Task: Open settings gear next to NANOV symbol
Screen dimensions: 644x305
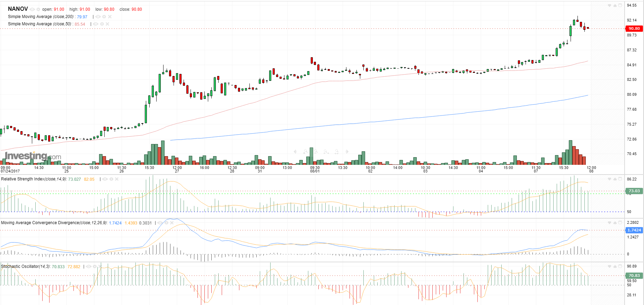Action: point(38,9)
